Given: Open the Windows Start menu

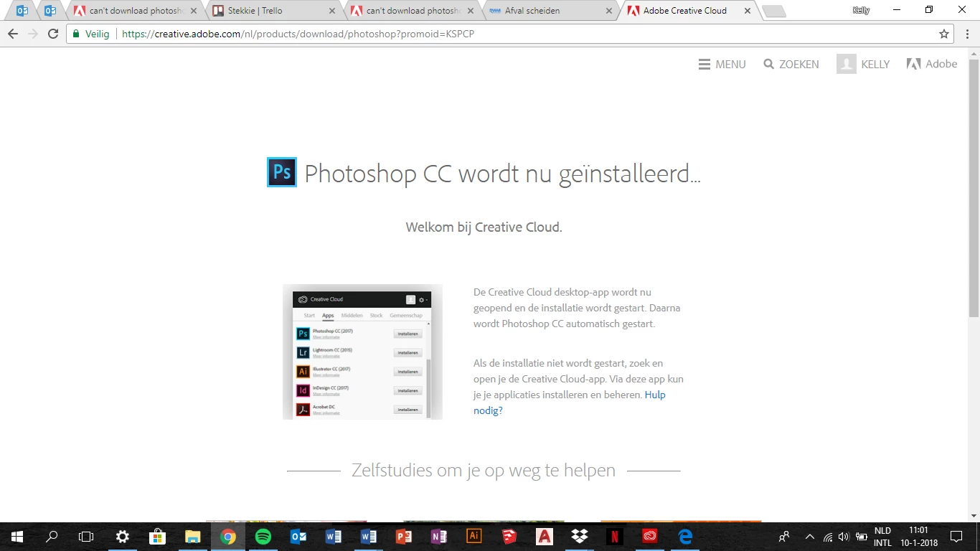Looking at the screenshot, I should pos(17,537).
